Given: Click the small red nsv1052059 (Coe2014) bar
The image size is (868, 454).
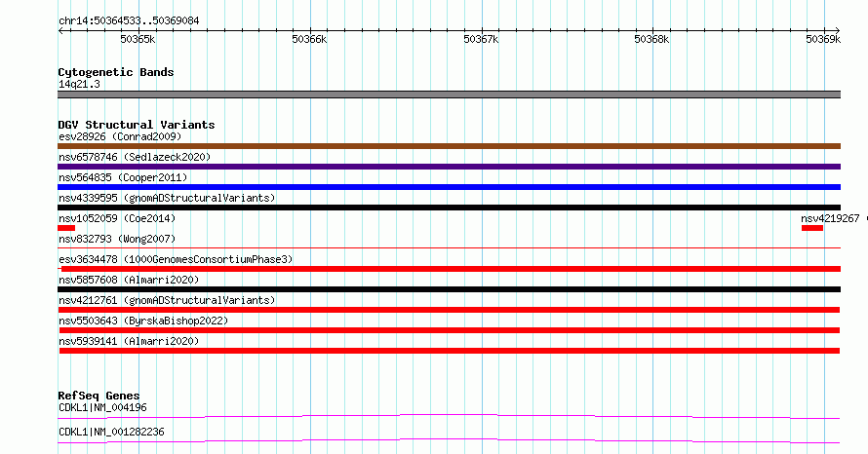Looking at the screenshot, I should [x=66, y=228].
